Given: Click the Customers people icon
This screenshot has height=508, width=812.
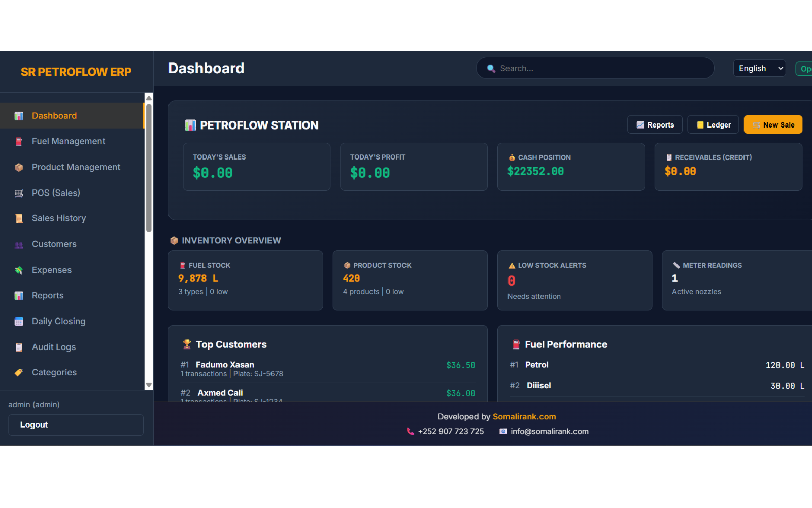Looking at the screenshot, I should [19, 245].
